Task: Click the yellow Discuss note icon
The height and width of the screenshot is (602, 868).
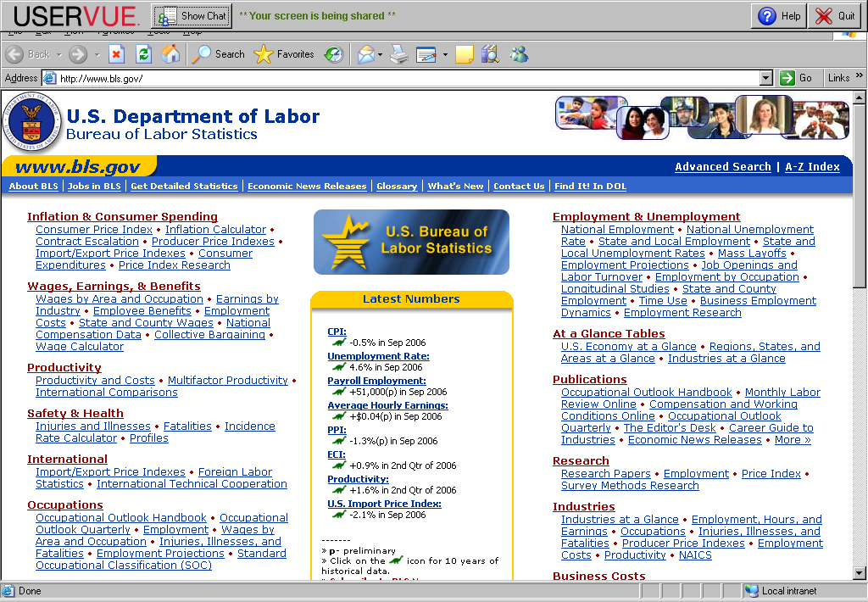Action: 464,54
